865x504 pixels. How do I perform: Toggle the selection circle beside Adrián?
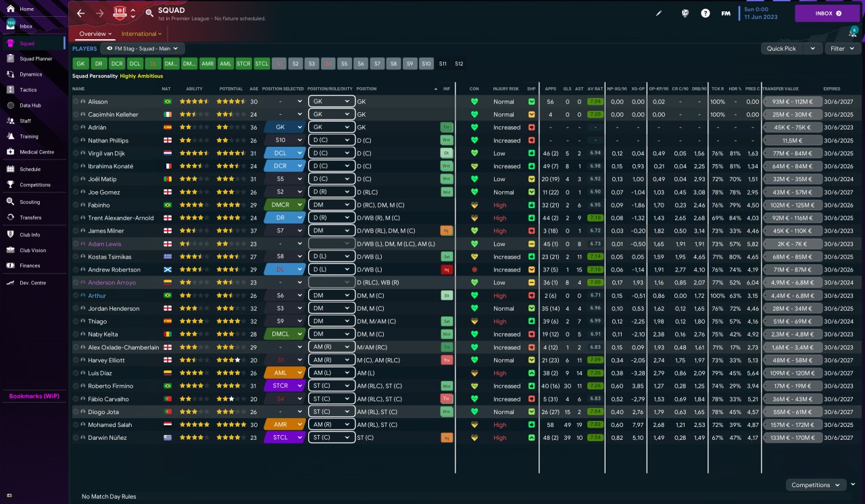[x=76, y=128]
